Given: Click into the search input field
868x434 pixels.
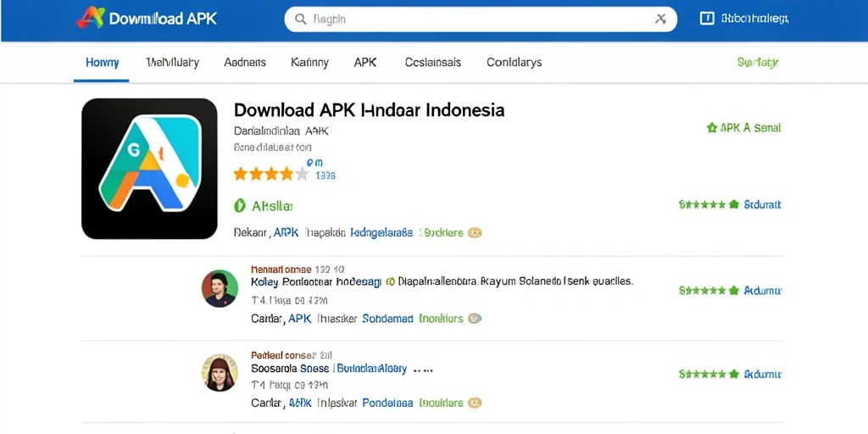Looking at the screenshot, I should pyautogui.click(x=481, y=19).
